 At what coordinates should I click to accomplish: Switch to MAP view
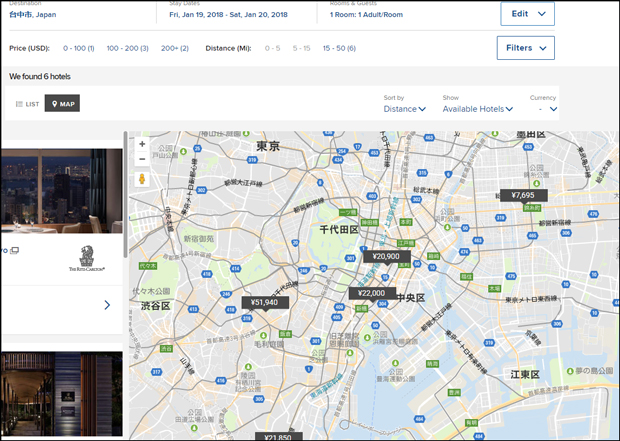pyautogui.click(x=62, y=104)
